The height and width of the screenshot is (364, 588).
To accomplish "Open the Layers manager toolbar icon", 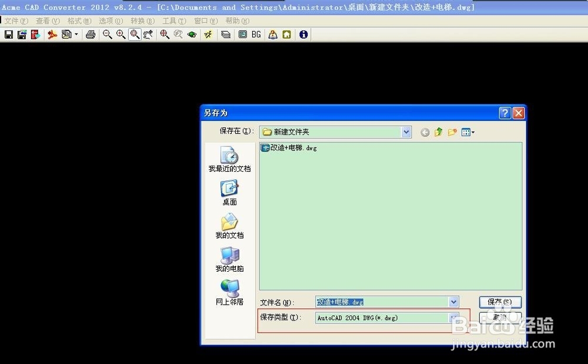I will click(226, 35).
